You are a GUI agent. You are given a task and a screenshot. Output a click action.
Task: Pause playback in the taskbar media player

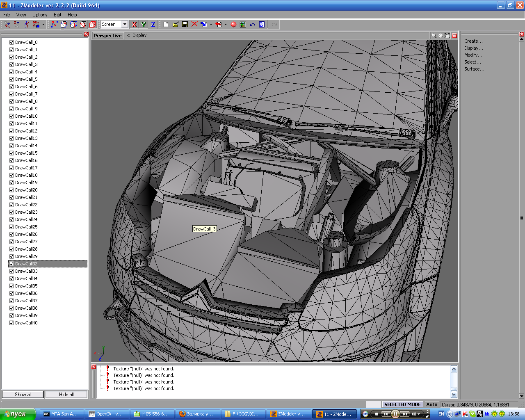point(395,414)
